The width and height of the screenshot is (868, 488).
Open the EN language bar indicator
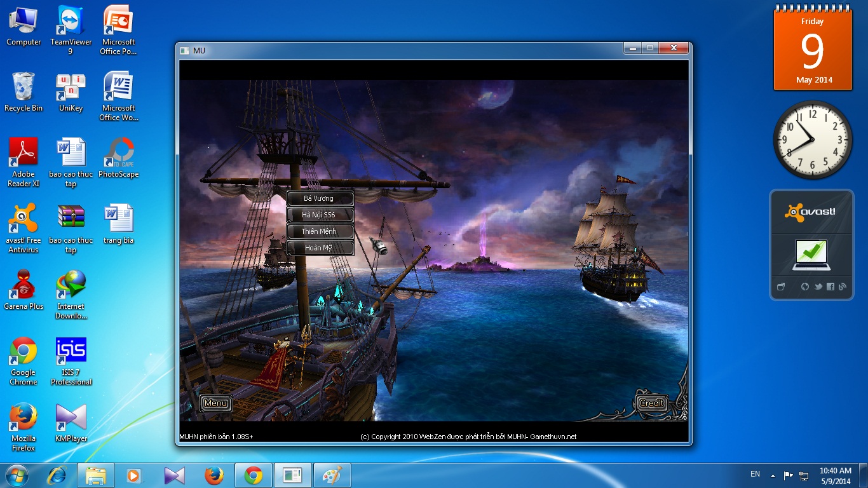[x=755, y=474]
